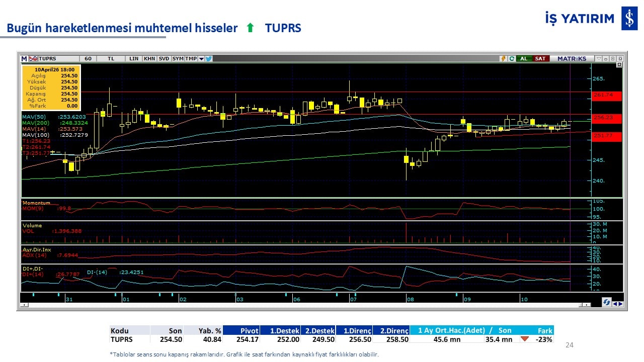Screen dimensions: 644x362
Task: Select the SYM toolbar item
Action: click(178, 58)
